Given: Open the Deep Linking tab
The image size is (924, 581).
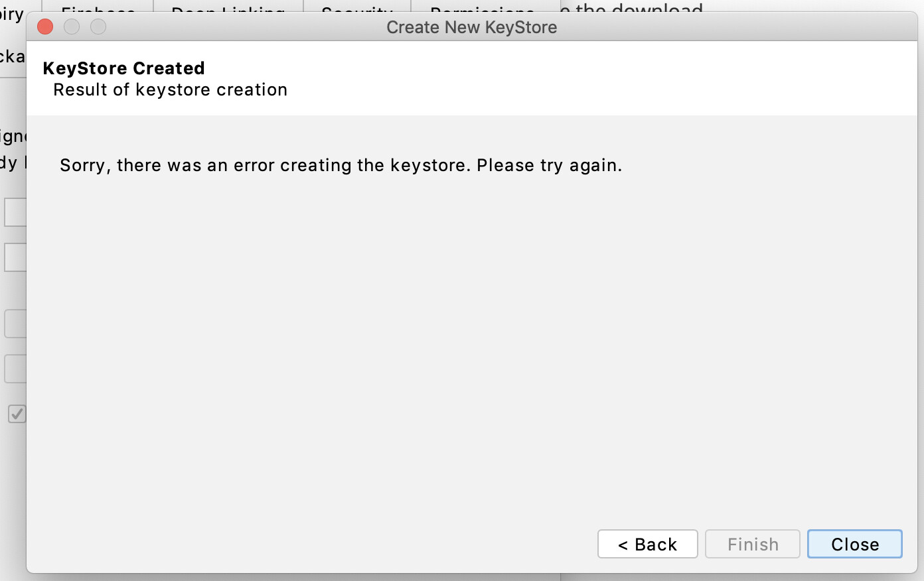Looking at the screenshot, I should pyautogui.click(x=226, y=9).
